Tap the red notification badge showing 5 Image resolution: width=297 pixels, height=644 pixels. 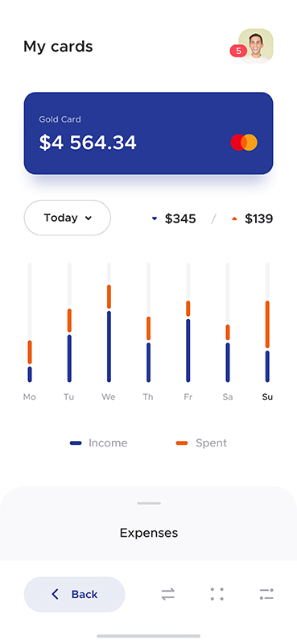pyautogui.click(x=238, y=51)
